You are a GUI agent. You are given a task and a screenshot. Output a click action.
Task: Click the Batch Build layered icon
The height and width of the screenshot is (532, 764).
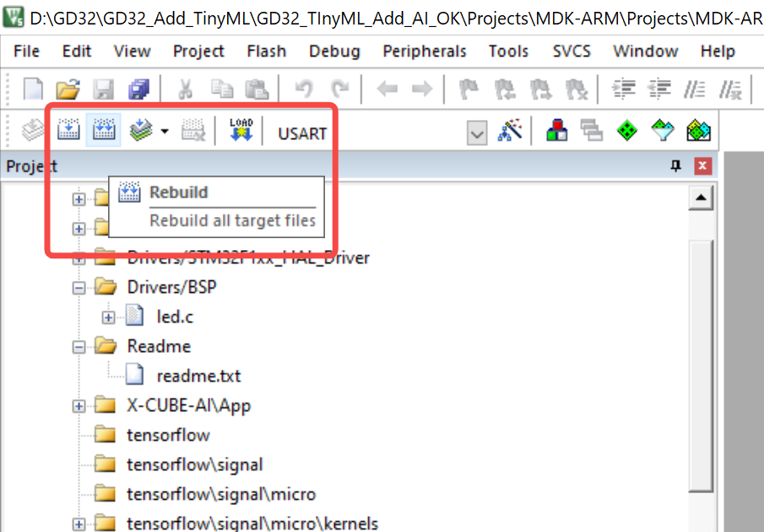point(141,129)
